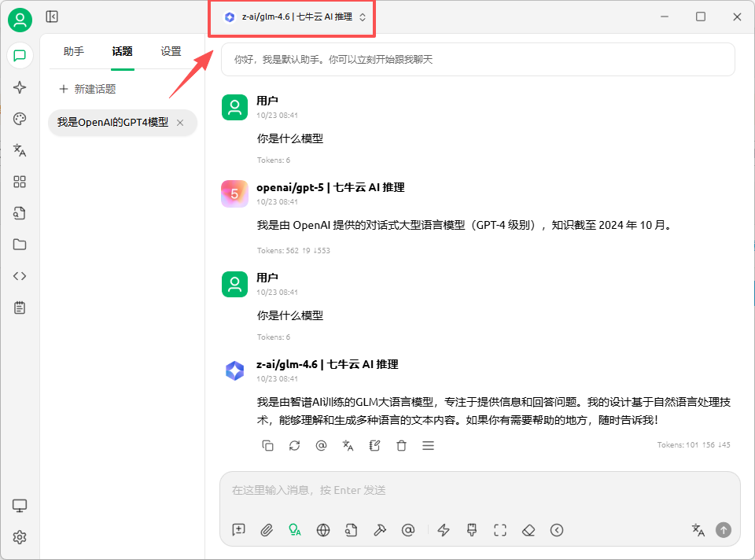Expand the input box with the fullscreen icon
The width and height of the screenshot is (755, 560).
point(499,530)
